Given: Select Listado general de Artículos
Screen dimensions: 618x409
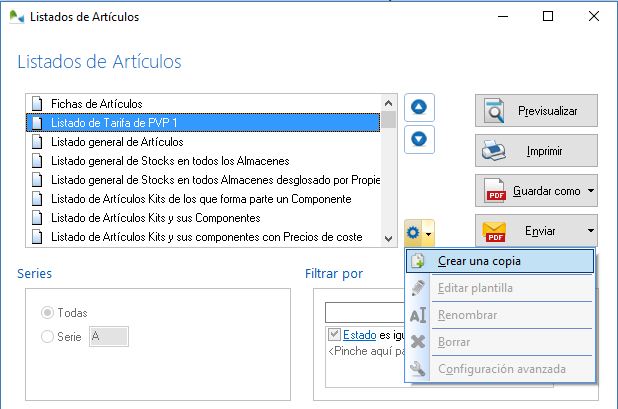Looking at the screenshot, I should (x=203, y=142).
